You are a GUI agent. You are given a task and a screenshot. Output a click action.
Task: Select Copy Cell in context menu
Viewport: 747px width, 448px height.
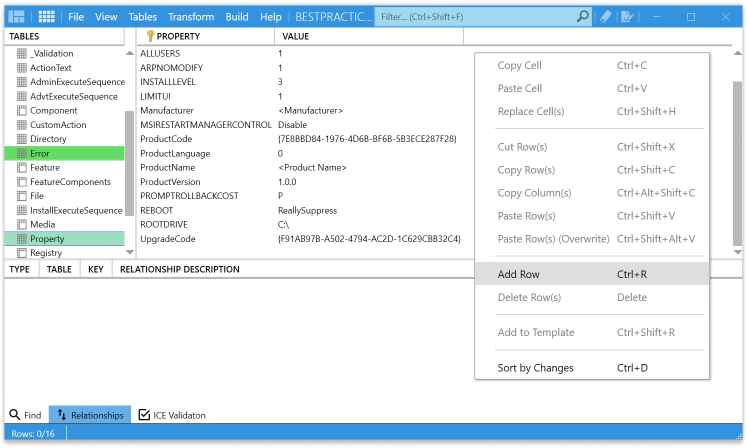pyautogui.click(x=592, y=65)
